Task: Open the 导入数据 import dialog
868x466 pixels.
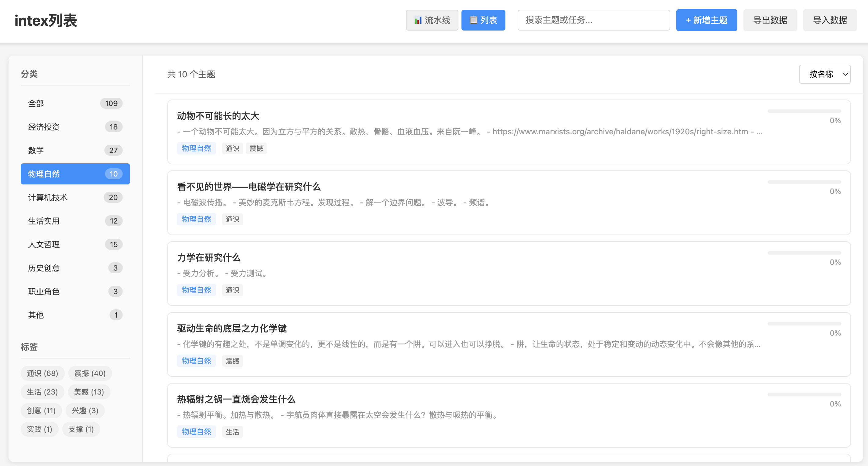Action: (x=830, y=20)
